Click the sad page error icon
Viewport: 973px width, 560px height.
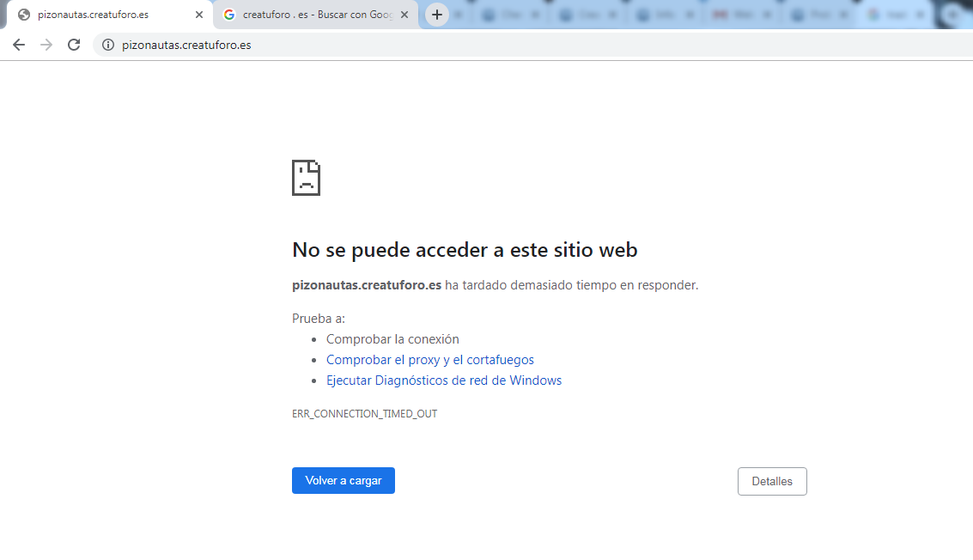306,178
